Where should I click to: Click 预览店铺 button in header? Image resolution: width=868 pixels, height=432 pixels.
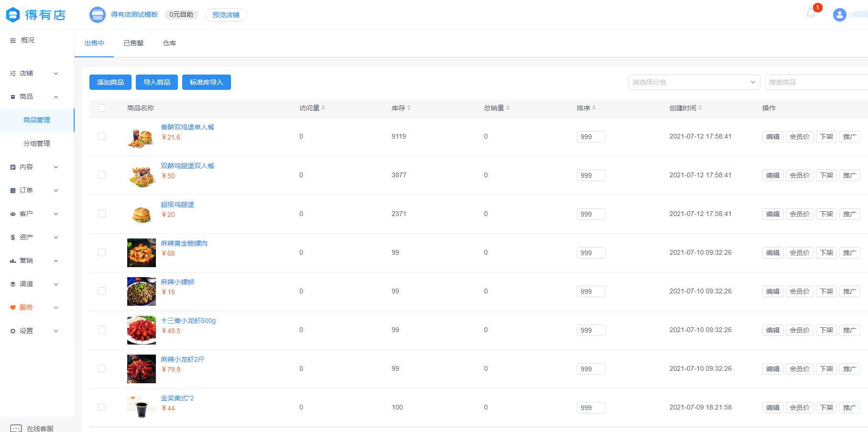coord(226,15)
